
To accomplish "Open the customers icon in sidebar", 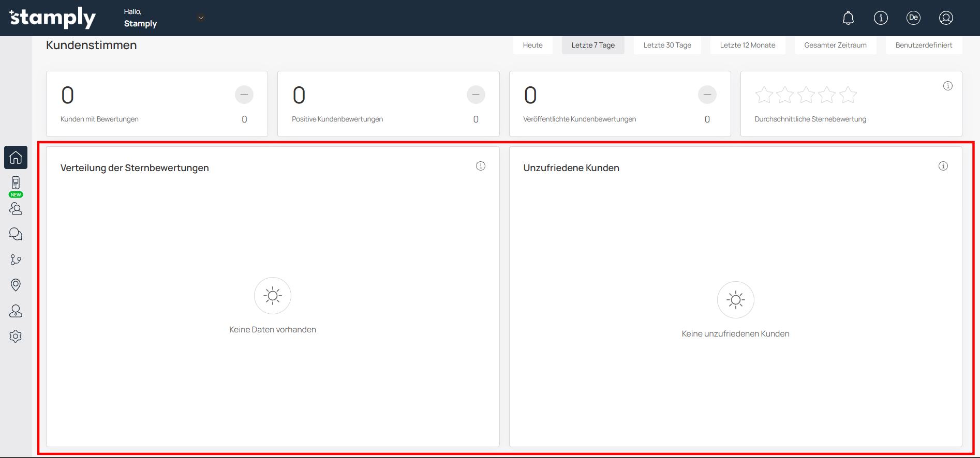I will pos(16,209).
